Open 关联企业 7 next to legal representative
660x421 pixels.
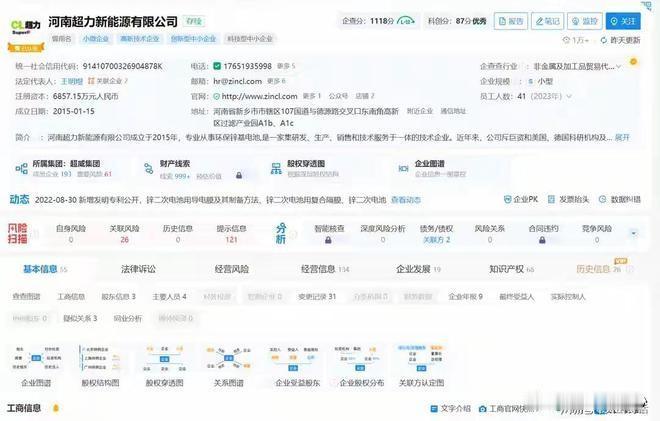click(107, 81)
